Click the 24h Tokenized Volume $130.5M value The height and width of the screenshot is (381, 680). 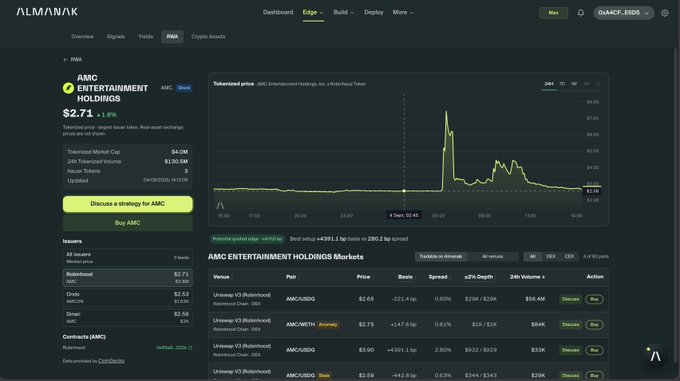click(176, 162)
